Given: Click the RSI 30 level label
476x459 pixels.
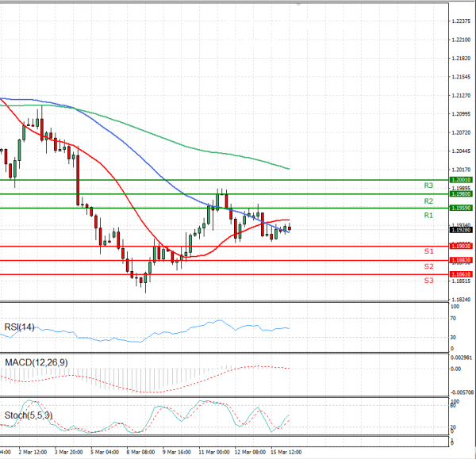Looking at the screenshot, I should (x=453, y=338).
